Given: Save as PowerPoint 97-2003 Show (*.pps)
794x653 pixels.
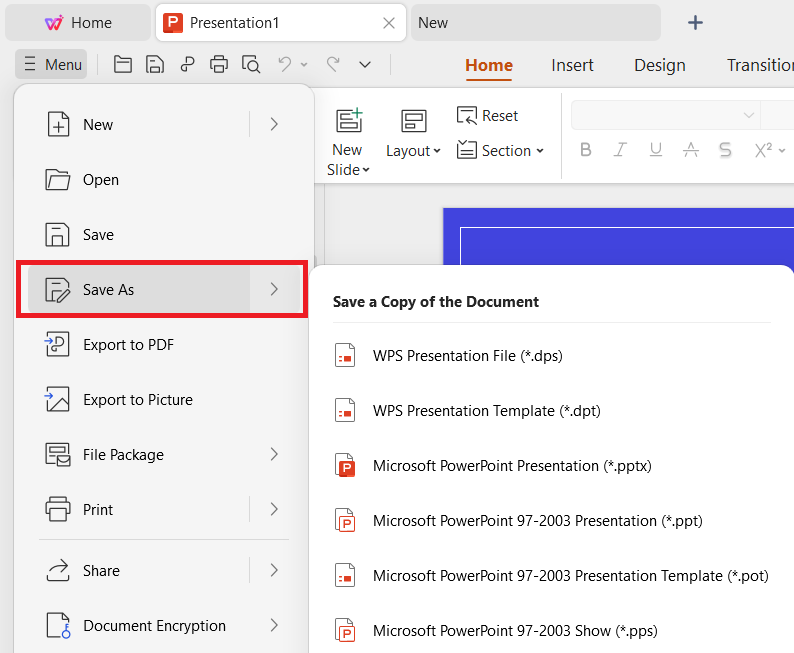Looking at the screenshot, I should coord(552,631).
